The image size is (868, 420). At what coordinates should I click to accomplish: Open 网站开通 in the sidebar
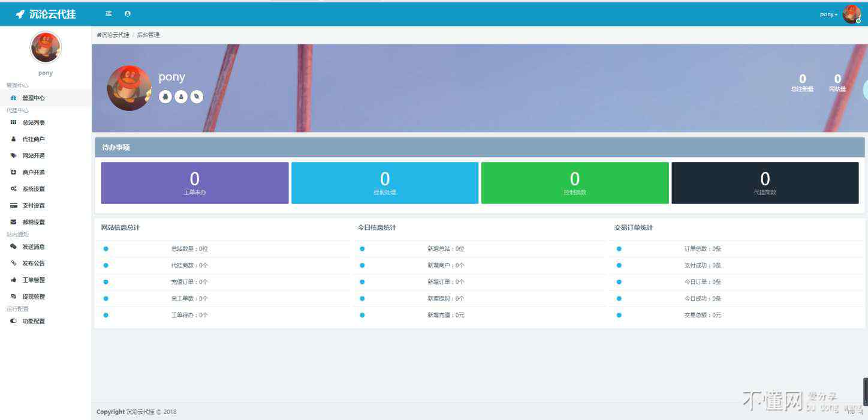coord(46,155)
